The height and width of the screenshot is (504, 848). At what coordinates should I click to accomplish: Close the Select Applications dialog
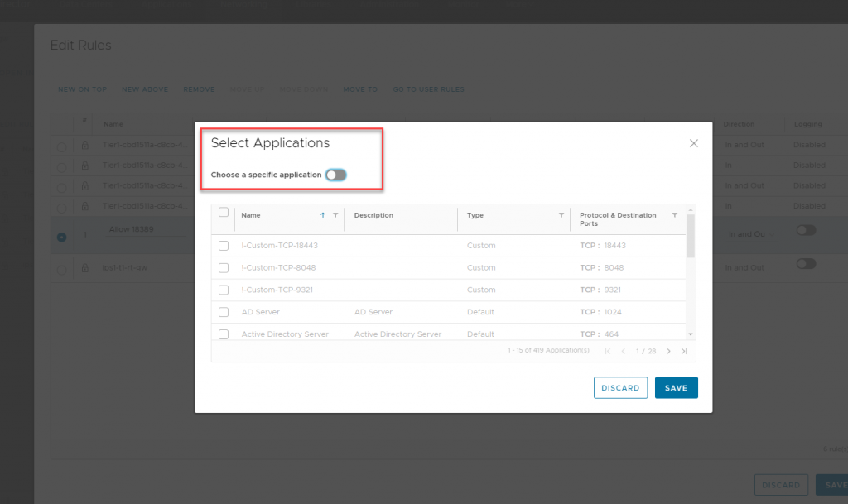click(694, 143)
